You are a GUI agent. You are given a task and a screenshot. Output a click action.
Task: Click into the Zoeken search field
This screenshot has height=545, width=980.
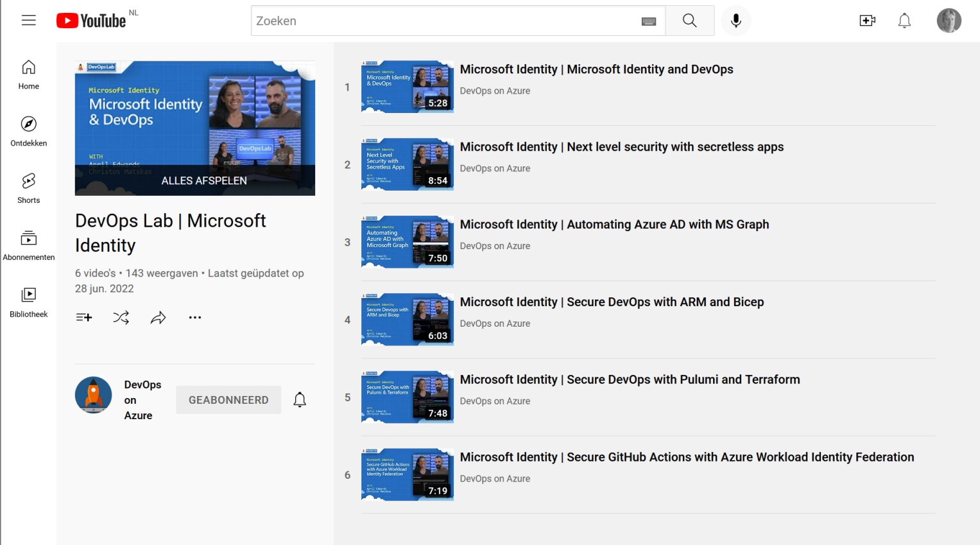[x=443, y=21]
